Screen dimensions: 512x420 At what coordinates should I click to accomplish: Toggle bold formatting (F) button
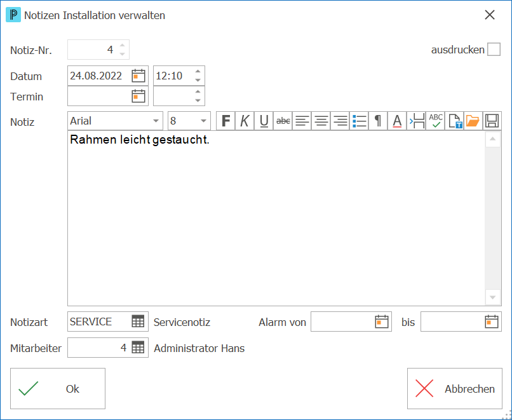tap(226, 121)
